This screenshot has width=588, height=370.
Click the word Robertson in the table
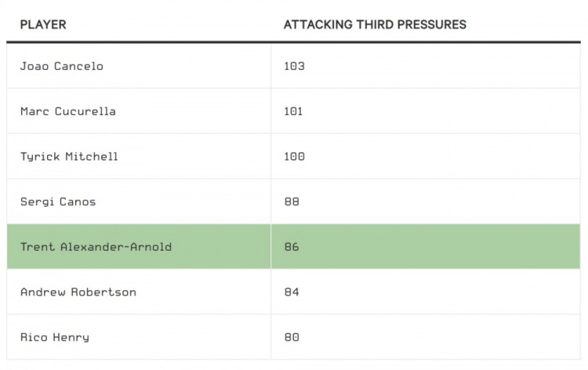[x=103, y=292]
